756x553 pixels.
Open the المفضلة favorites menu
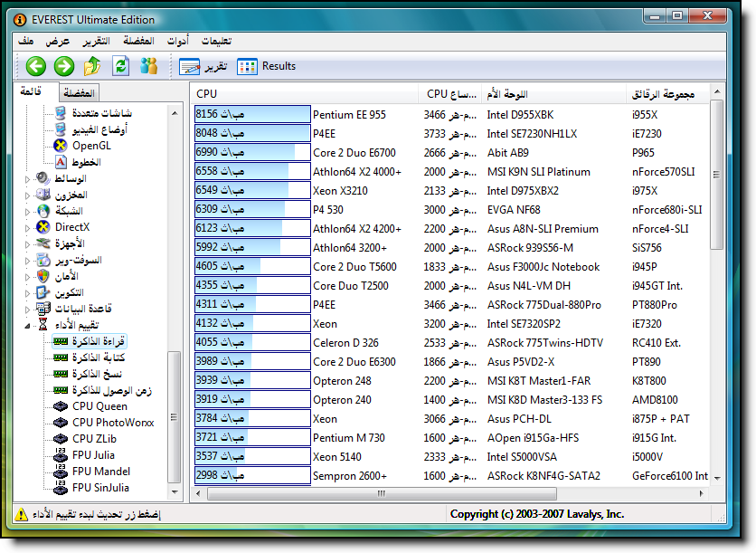pos(138,41)
